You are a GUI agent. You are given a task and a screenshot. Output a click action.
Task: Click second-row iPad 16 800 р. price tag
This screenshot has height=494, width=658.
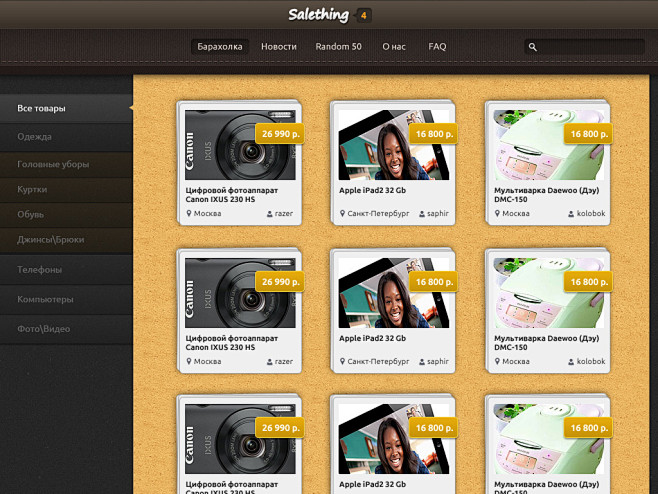pos(434,282)
